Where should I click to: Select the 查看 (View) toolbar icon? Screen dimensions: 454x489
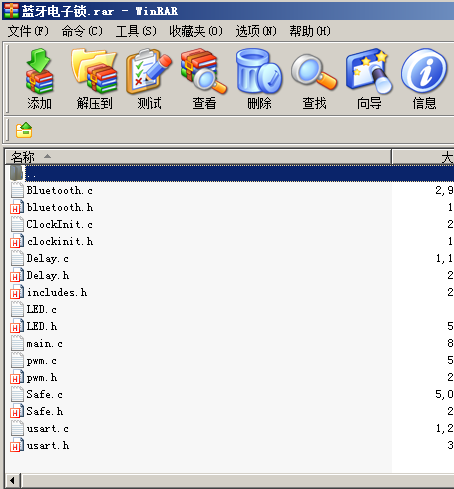tap(204, 79)
